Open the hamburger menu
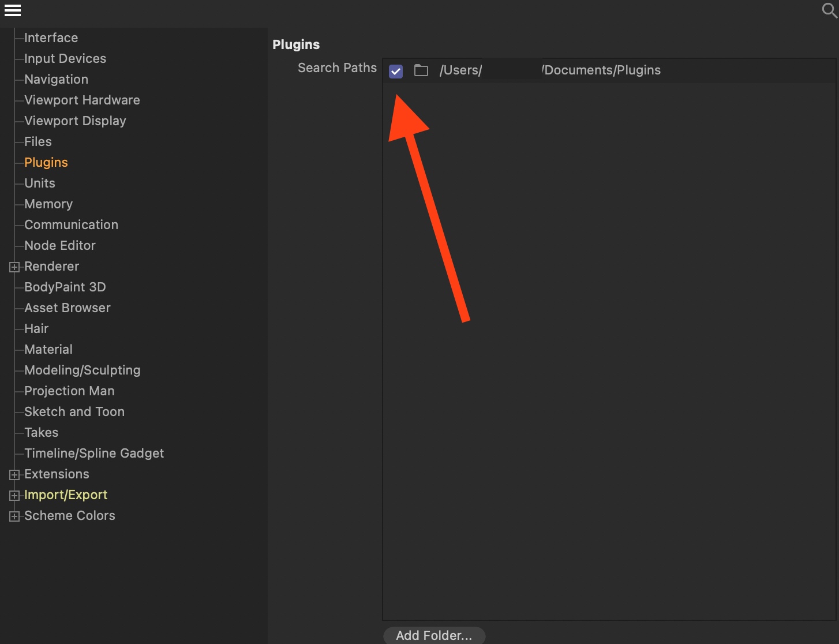 pos(13,10)
